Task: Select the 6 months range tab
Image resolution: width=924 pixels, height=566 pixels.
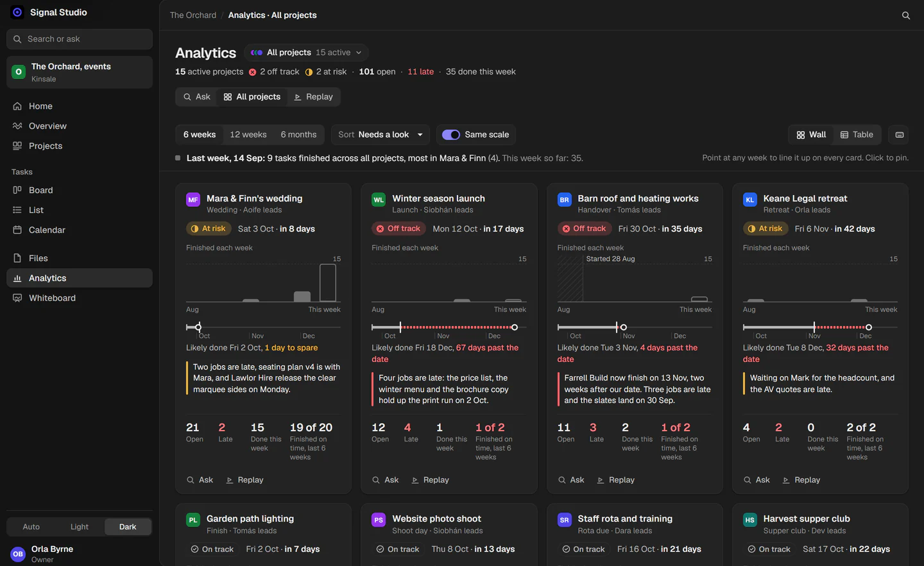Action: click(x=298, y=135)
